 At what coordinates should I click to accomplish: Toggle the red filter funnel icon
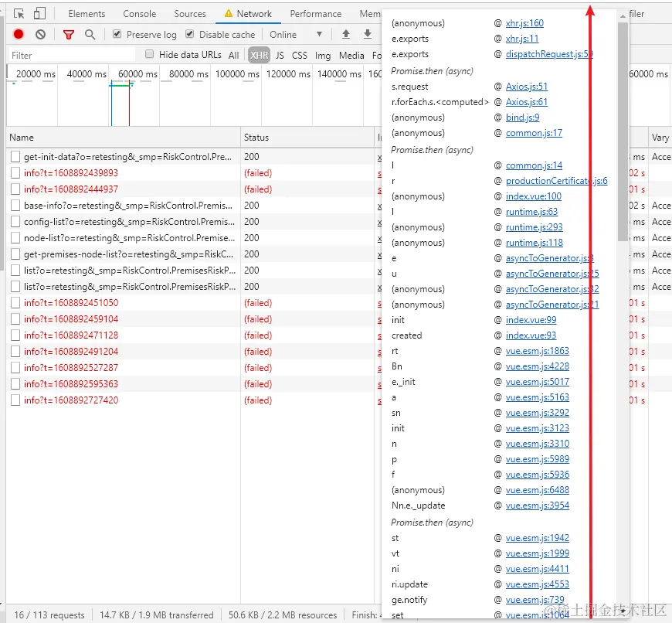(x=69, y=35)
